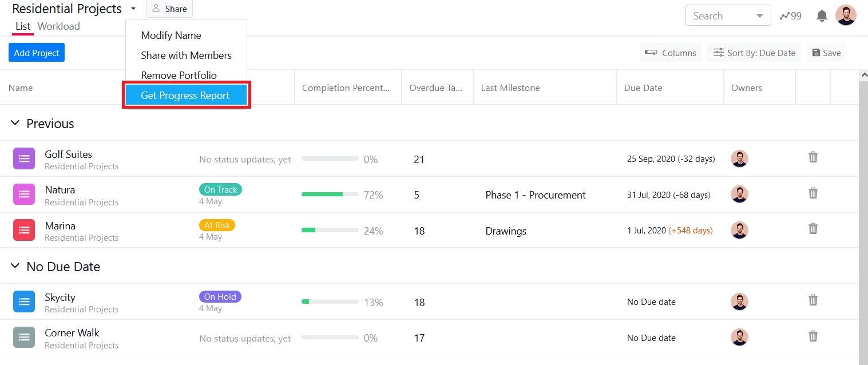
Task: Open the Search dropdown field
Action: coord(728,15)
